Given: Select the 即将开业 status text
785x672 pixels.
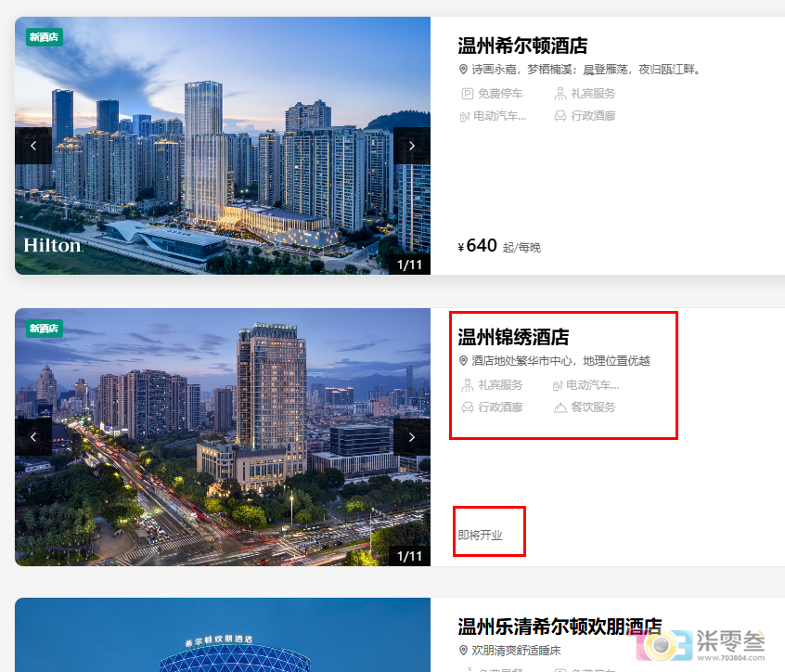Looking at the screenshot, I should click(x=480, y=536).
